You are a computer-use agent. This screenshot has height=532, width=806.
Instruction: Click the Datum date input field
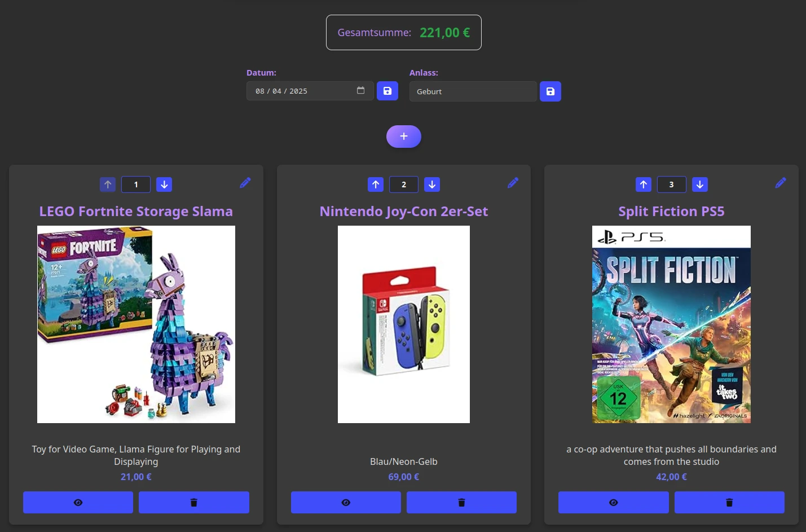click(x=310, y=91)
